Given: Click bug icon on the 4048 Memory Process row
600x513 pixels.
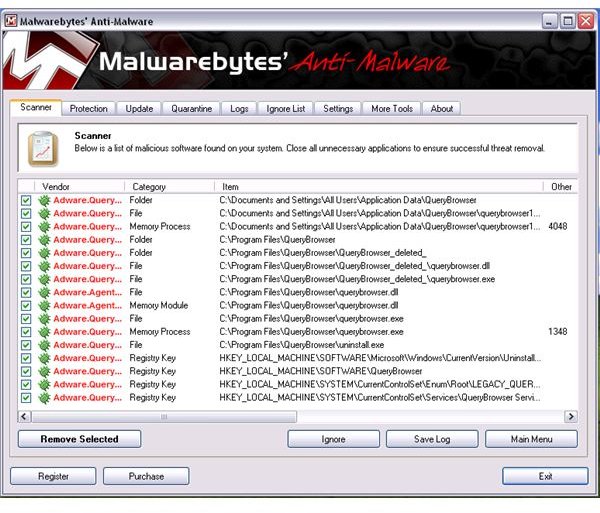Looking at the screenshot, I should 44,227.
